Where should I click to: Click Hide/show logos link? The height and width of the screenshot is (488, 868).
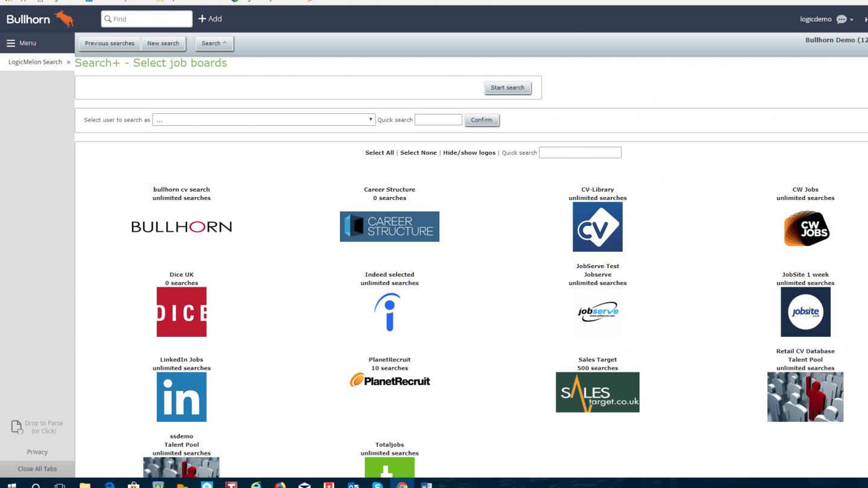coord(469,153)
